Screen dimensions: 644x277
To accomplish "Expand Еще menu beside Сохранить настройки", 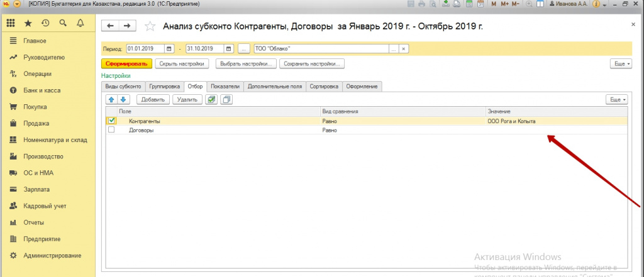I will (x=620, y=63).
